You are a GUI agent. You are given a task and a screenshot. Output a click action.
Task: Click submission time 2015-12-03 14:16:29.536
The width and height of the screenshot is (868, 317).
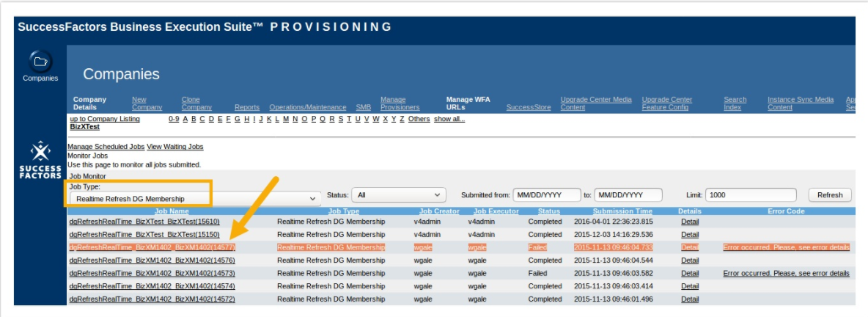(614, 234)
